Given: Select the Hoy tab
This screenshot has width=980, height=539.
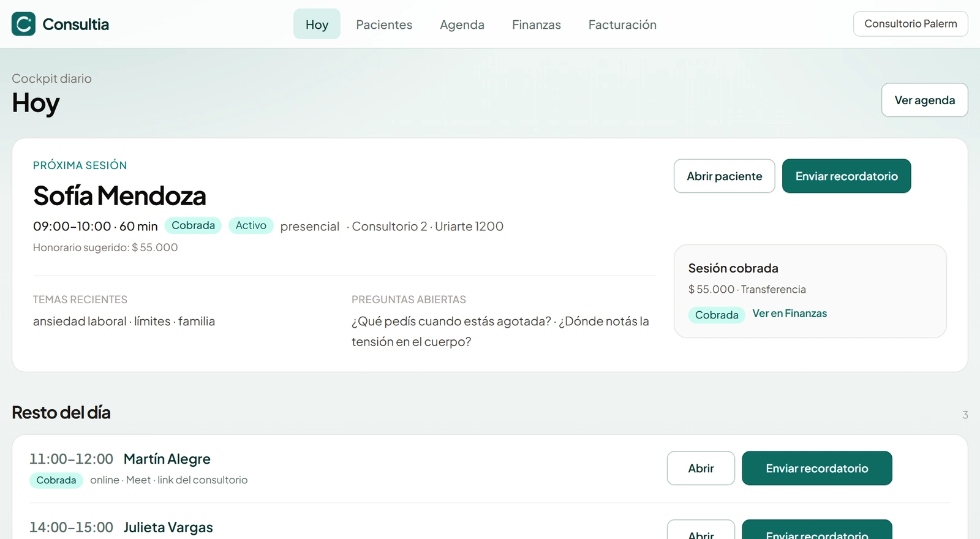Looking at the screenshot, I should coord(317,24).
